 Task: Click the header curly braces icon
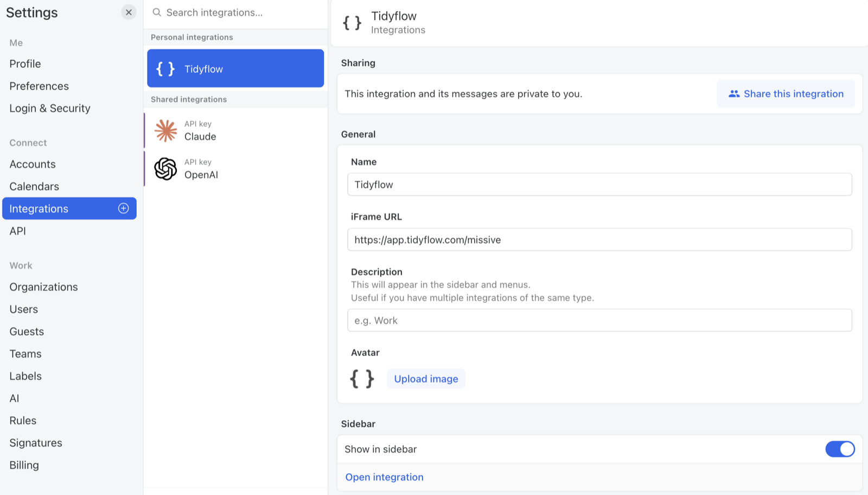[352, 23]
